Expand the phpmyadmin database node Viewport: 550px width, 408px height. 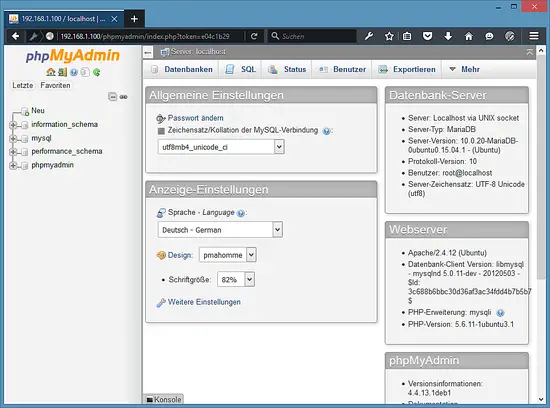(x=13, y=165)
